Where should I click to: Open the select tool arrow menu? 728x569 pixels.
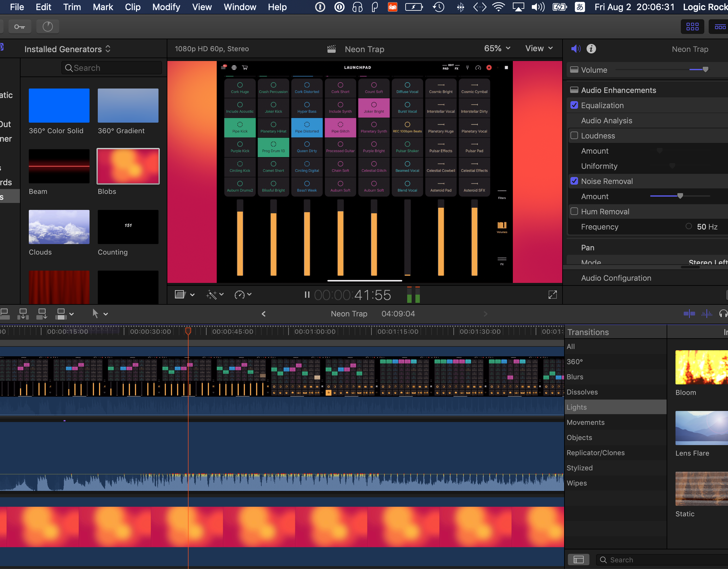pyautogui.click(x=100, y=314)
